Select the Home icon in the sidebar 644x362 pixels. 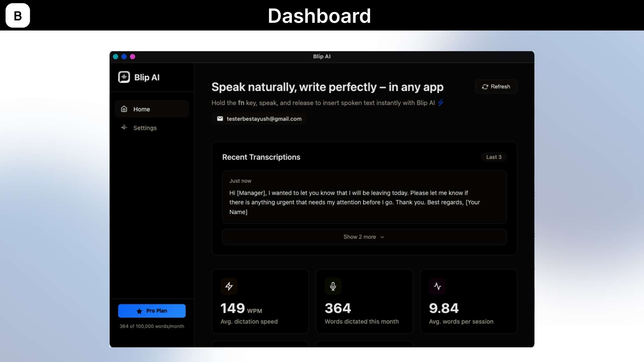pyautogui.click(x=124, y=109)
